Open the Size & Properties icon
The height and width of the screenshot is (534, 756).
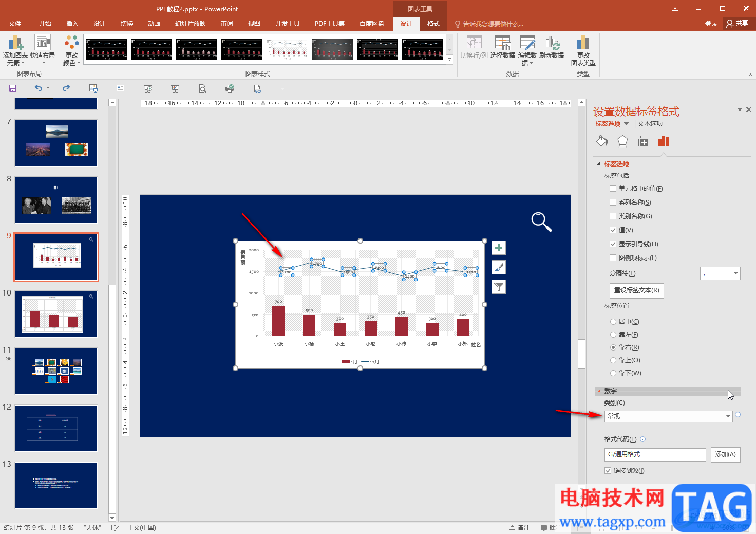point(642,141)
